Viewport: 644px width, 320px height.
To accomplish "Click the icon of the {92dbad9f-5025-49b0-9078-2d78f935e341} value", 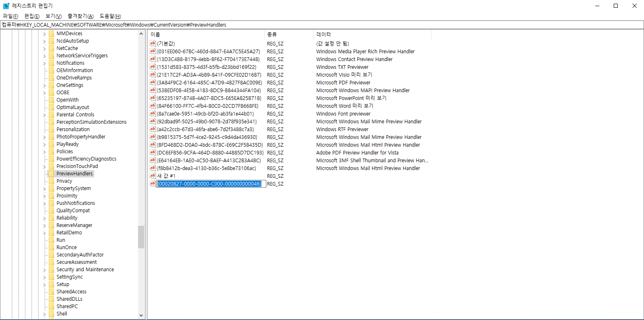I will pos(153,121).
